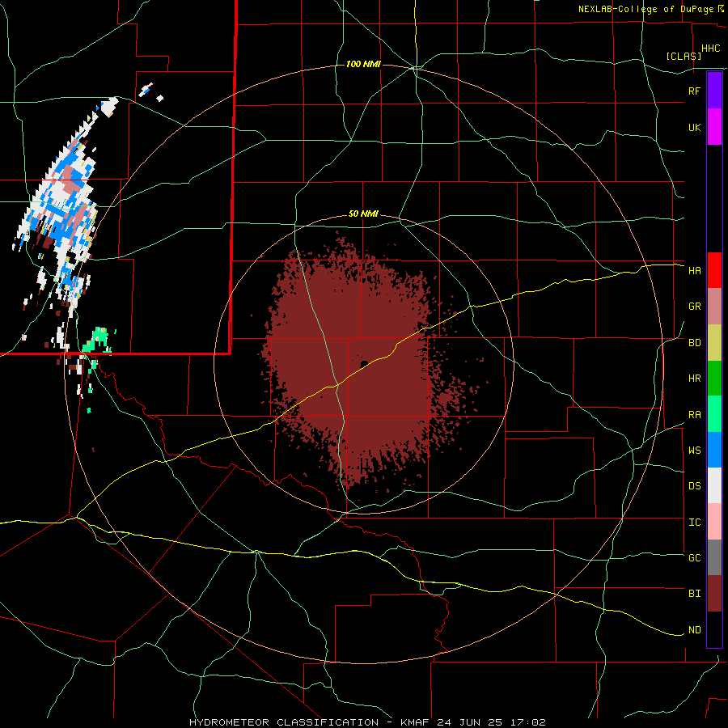Select the light pink IC swatch

(714, 522)
